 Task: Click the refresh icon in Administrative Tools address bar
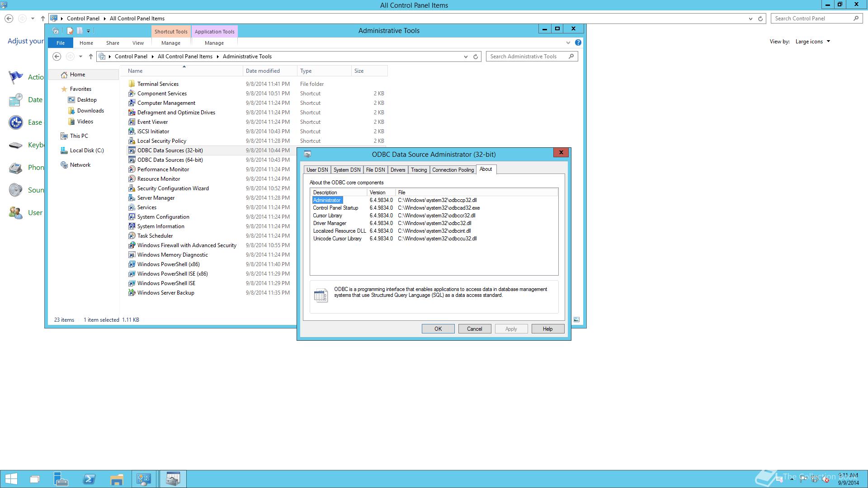(476, 56)
